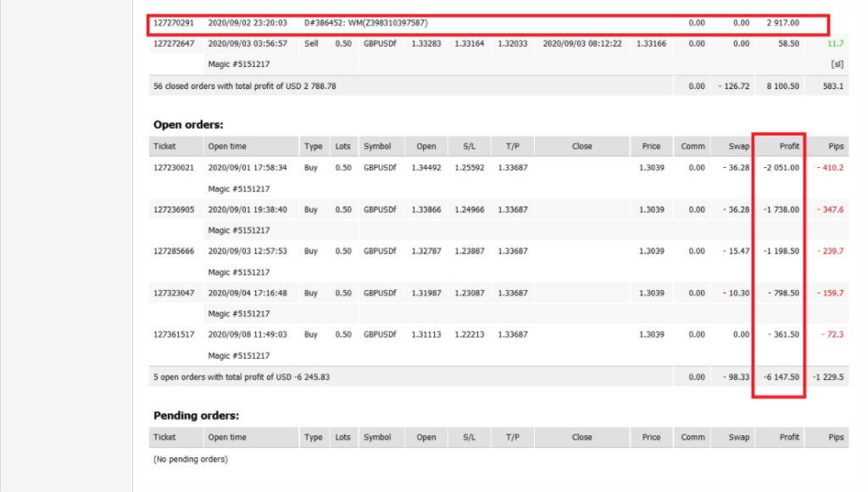Select close time 2020/09/03 08:12:22
This screenshot has height=492, width=868.
pos(582,44)
